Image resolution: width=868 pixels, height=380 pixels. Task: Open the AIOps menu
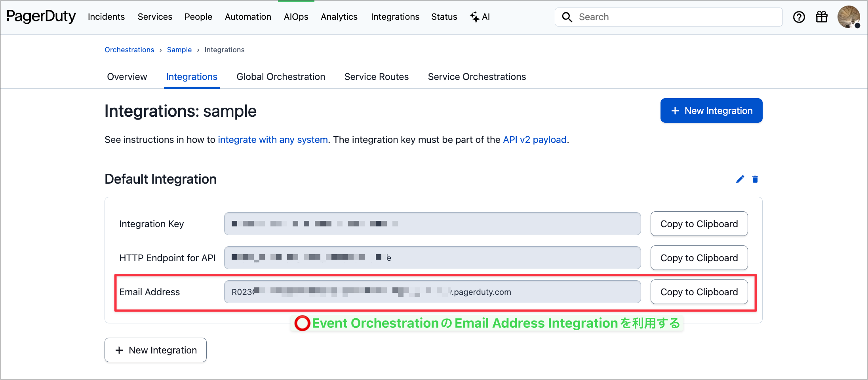(296, 17)
